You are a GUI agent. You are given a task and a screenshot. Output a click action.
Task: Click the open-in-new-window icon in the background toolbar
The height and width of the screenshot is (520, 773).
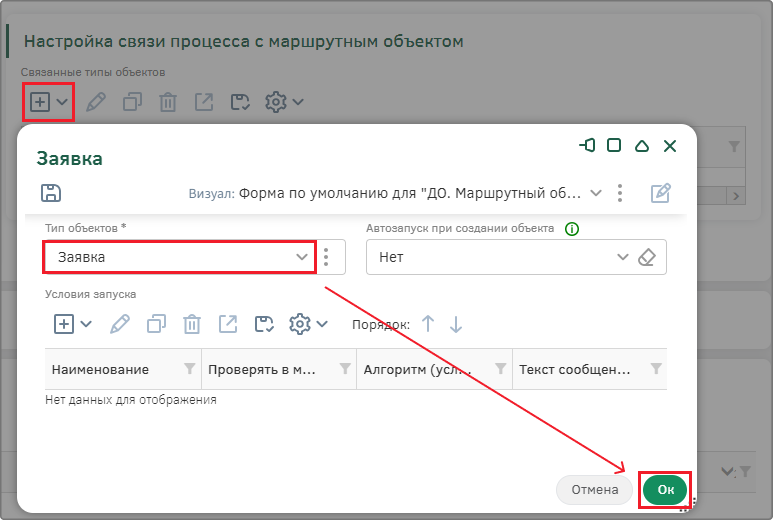(x=204, y=102)
